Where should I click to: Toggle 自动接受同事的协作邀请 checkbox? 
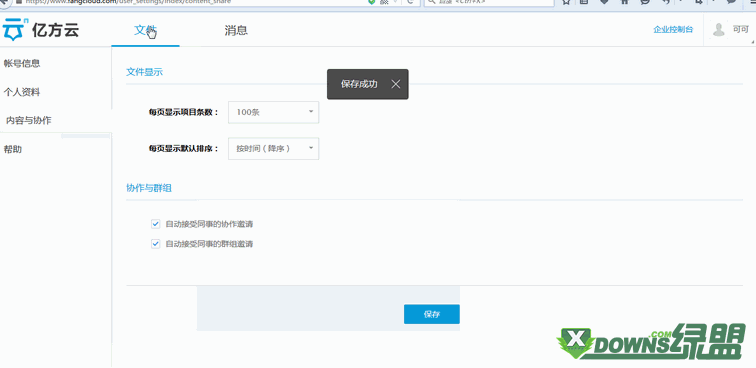(x=155, y=224)
